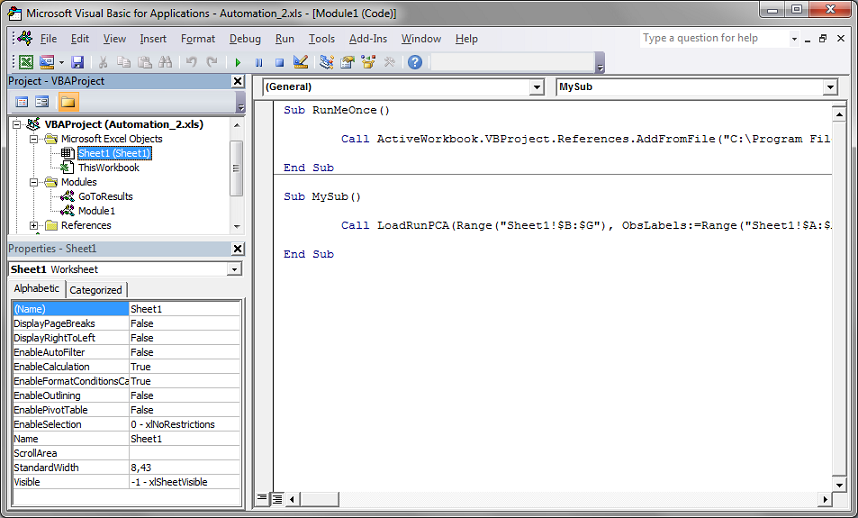Open the Debug menu
This screenshot has width=858, height=518.
[x=245, y=39]
